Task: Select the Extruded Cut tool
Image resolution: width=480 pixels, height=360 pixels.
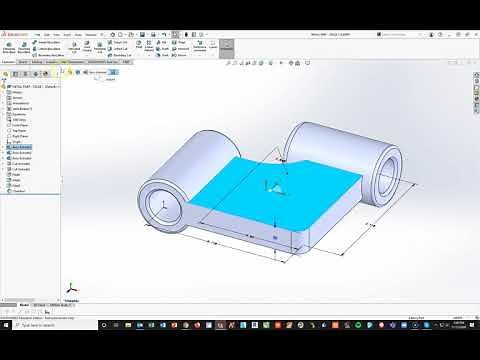Action: click(74, 48)
